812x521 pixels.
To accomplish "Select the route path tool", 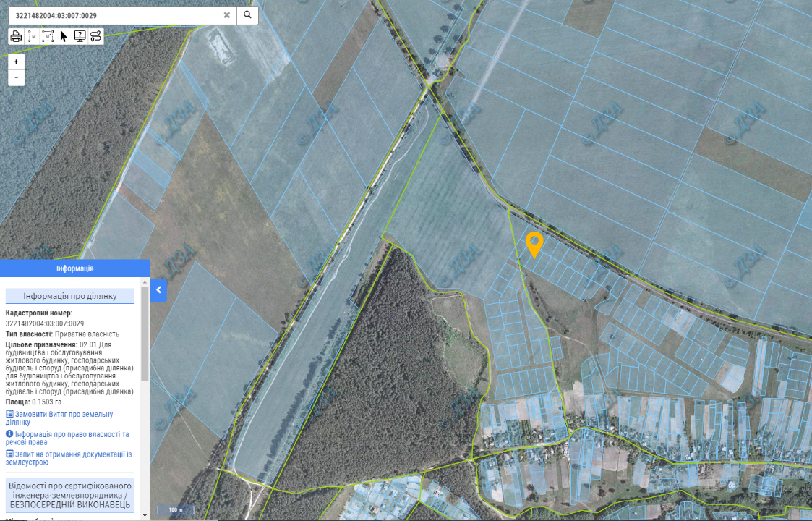I will coord(95,36).
